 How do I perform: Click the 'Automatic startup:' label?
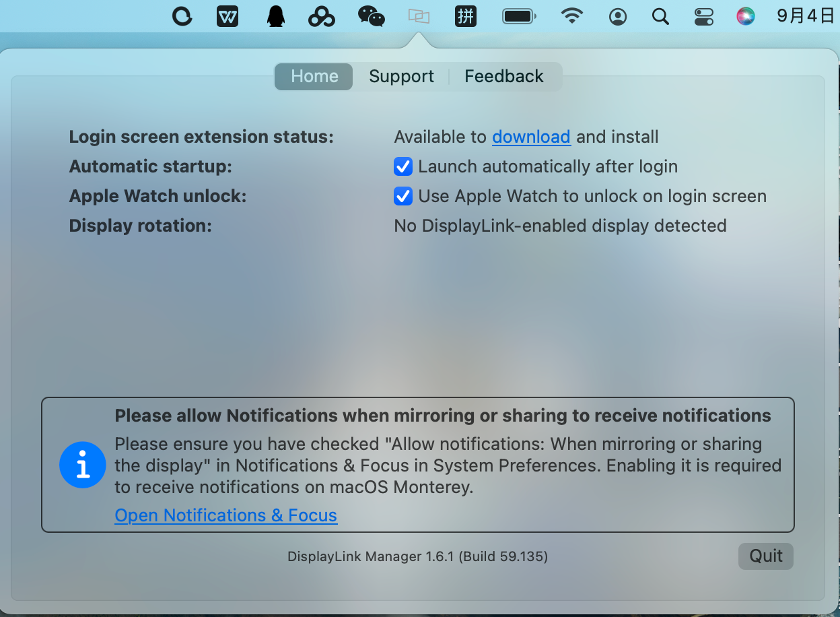click(x=151, y=166)
